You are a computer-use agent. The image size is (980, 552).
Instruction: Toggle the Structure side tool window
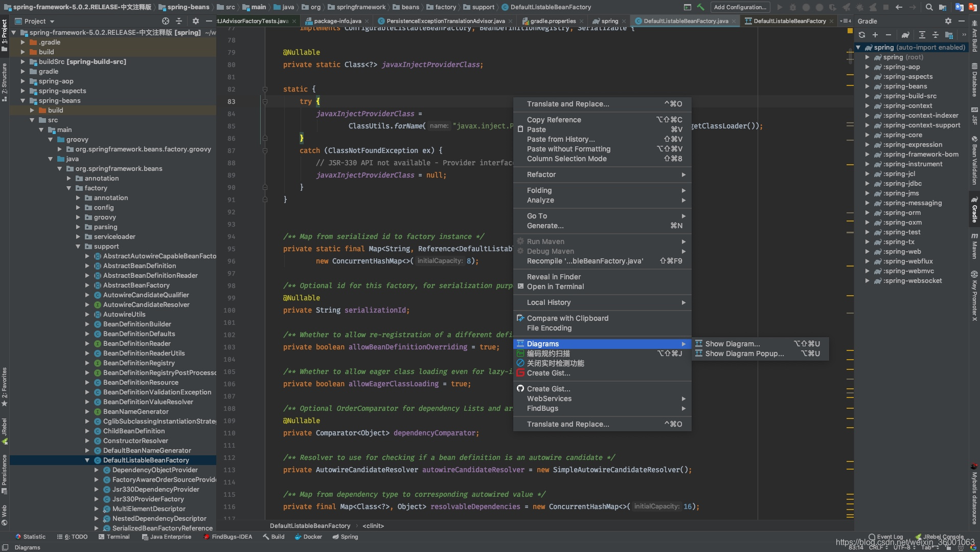[x=4, y=82]
